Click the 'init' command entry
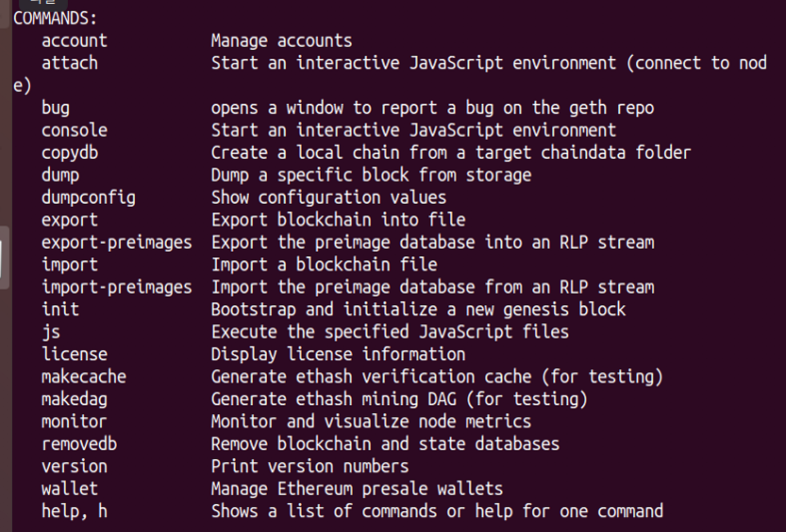This screenshot has height=532, width=786. pyautogui.click(x=60, y=309)
